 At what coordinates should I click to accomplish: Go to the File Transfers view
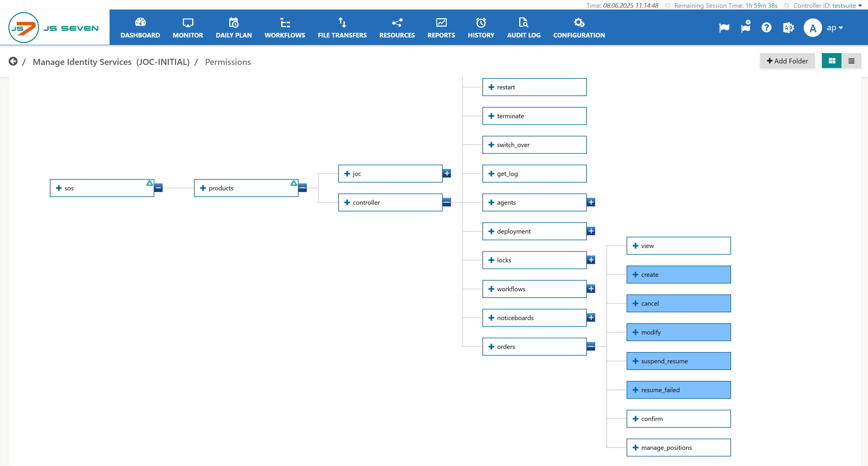[x=342, y=28]
